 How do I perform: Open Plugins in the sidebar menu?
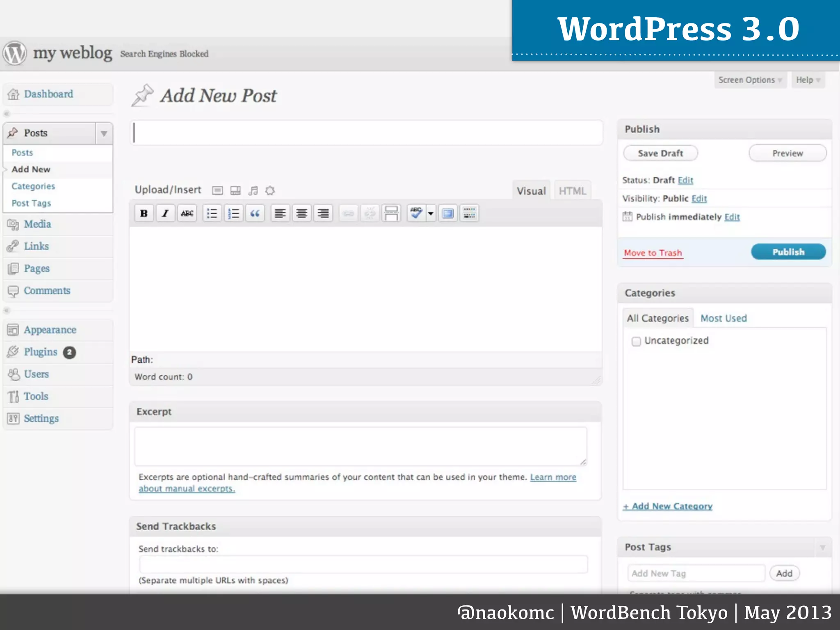tap(41, 352)
